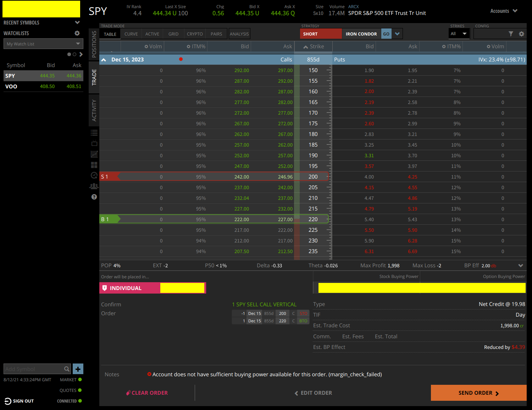Screen dimensions: 532x410
Task: Switch to the CRYPTO trade mode tab
Action: click(195, 34)
